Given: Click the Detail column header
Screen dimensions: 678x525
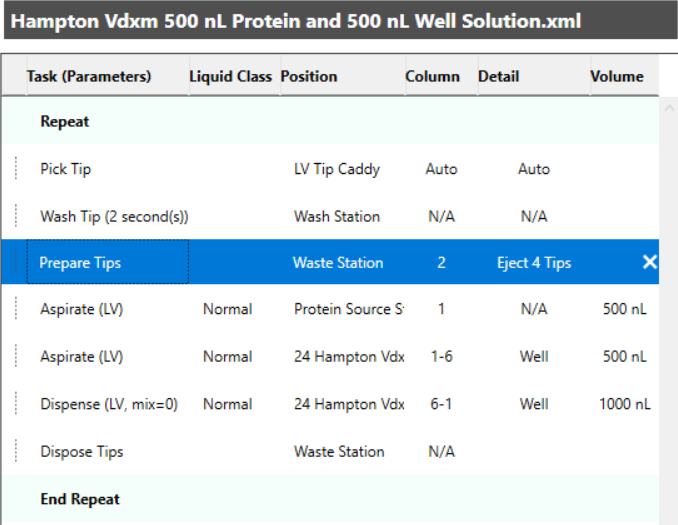Looking at the screenshot, I should click(x=498, y=76).
